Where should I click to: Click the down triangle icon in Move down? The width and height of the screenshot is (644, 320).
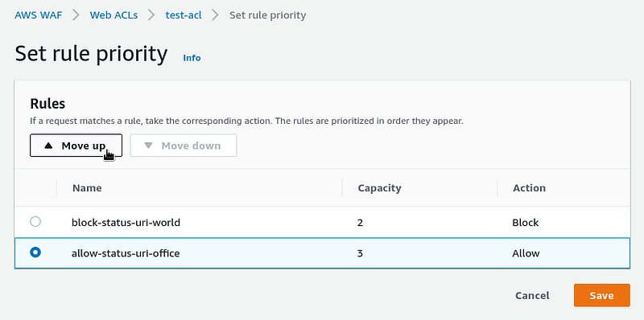149,146
